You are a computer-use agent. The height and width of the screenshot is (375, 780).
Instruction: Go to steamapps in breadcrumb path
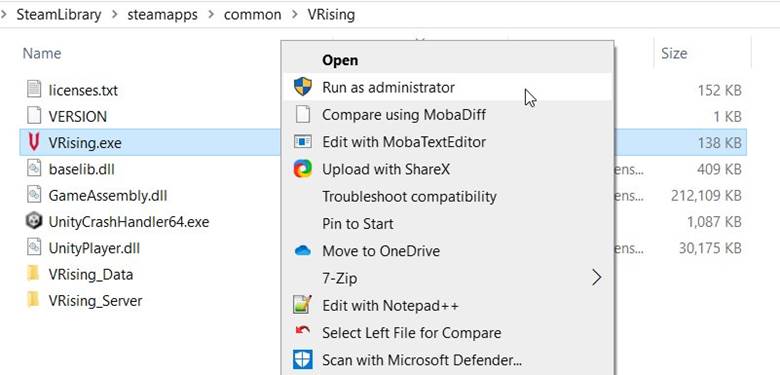pyautogui.click(x=162, y=14)
